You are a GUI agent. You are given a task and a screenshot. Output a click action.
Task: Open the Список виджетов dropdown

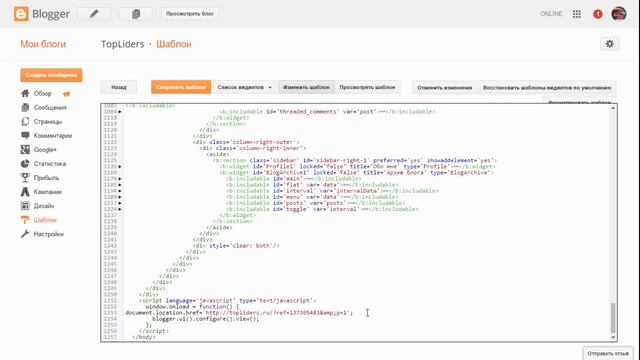[244, 87]
